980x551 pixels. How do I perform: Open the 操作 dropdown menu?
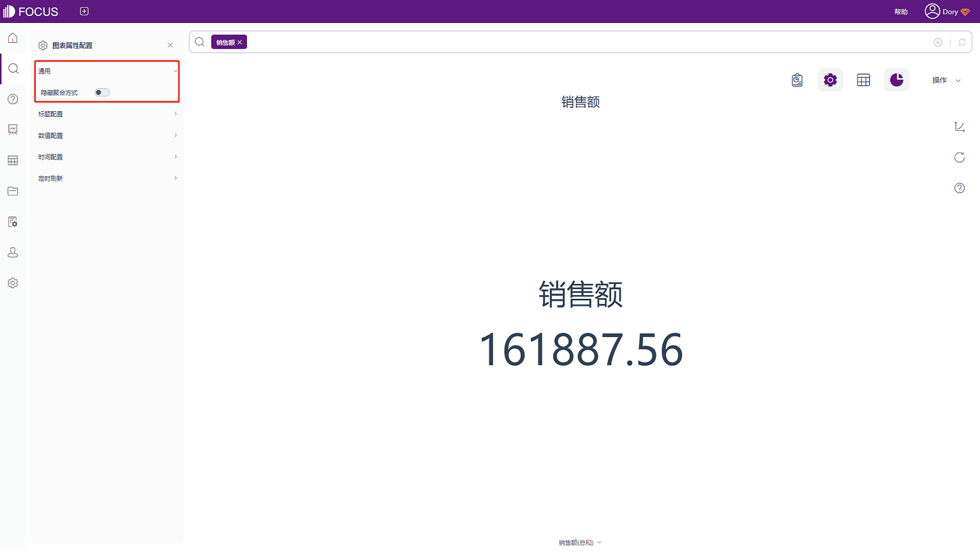946,80
